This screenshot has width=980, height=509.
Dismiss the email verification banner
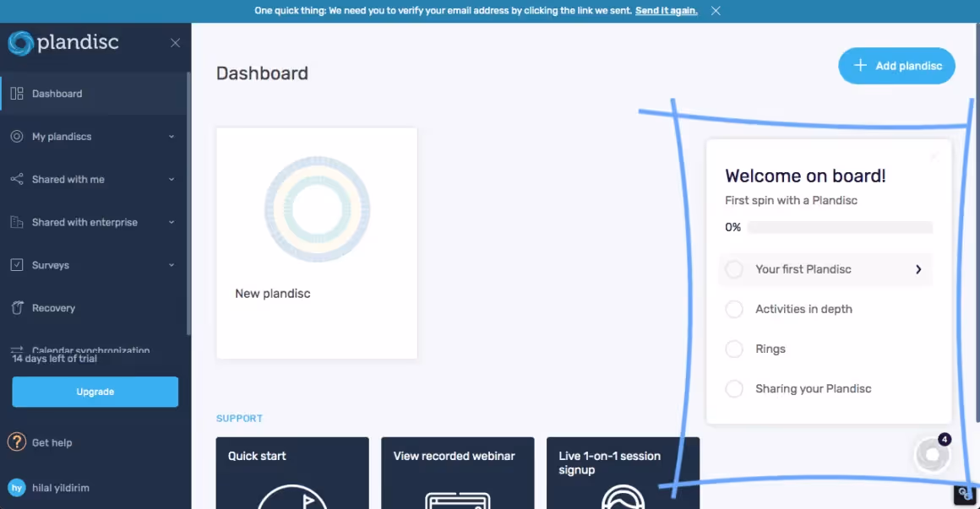[x=716, y=11]
